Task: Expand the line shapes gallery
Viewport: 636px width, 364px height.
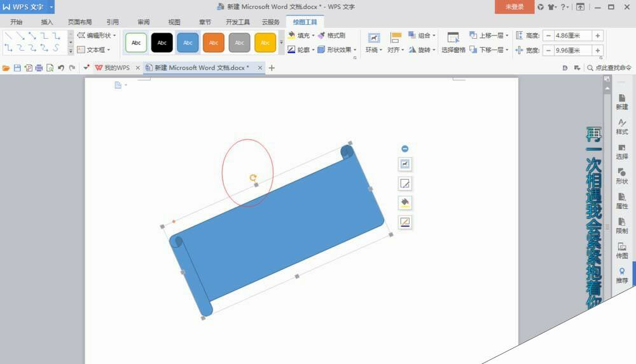Action: [71, 51]
